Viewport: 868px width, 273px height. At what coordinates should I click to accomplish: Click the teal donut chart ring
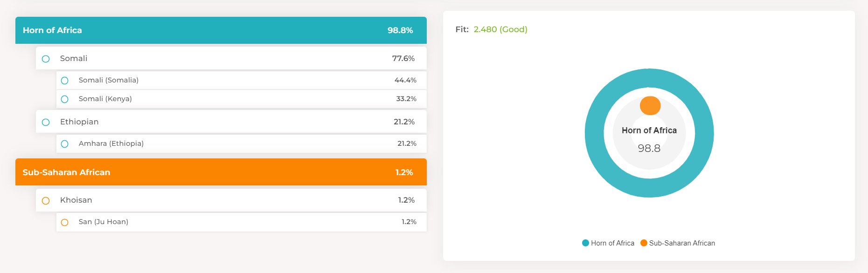pyautogui.click(x=595, y=133)
